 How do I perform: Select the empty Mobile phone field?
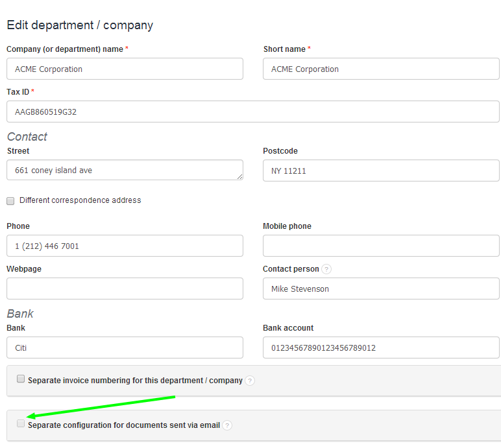(x=381, y=246)
